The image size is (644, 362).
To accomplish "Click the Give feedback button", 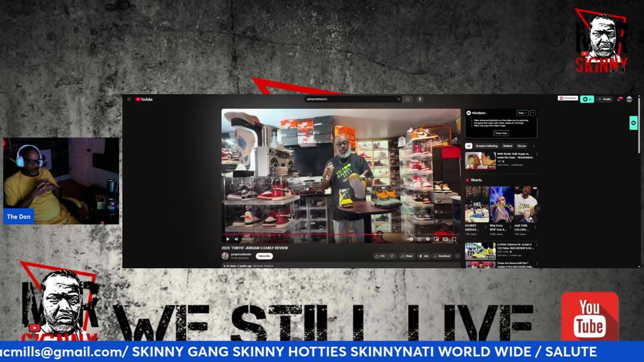I will click(x=568, y=99).
